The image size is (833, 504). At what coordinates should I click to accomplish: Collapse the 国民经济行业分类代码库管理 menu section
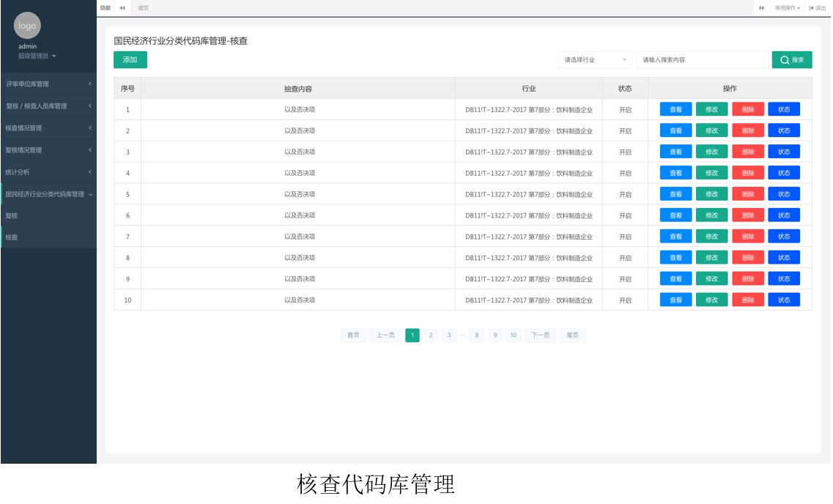click(x=48, y=194)
